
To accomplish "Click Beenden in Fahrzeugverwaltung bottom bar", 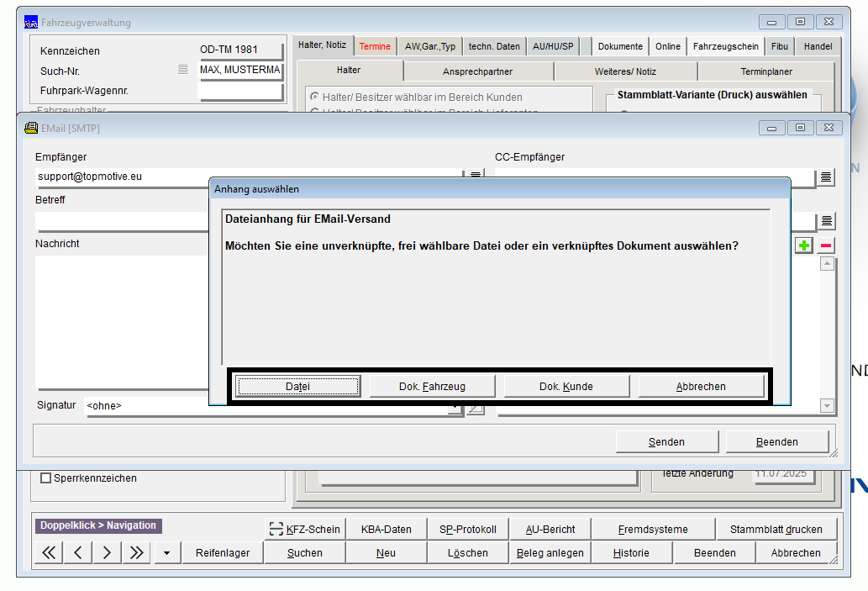I will point(715,552).
